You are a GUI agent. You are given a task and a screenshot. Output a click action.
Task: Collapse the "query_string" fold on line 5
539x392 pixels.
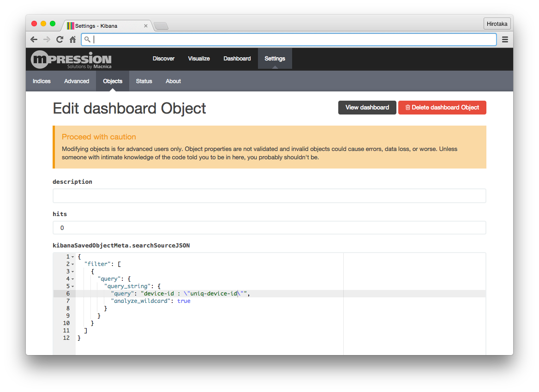pos(73,286)
